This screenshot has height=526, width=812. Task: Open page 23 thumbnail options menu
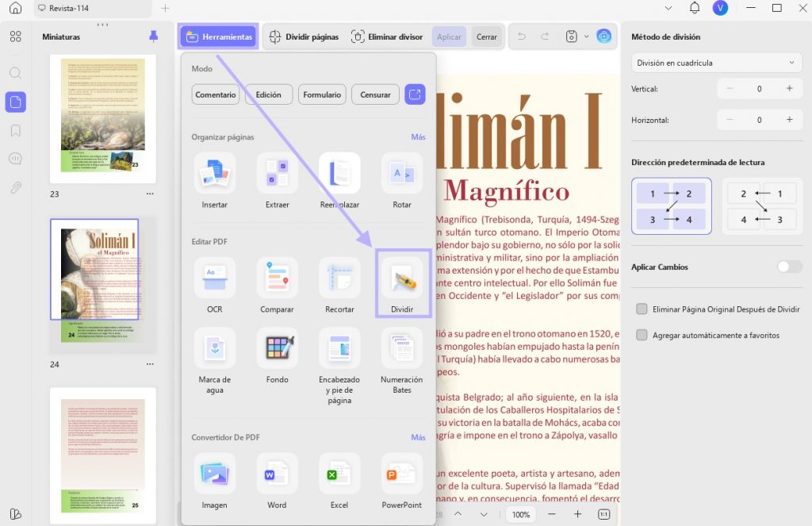coord(150,194)
